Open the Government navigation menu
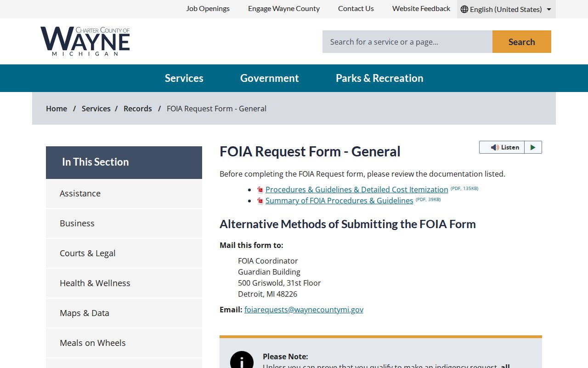The width and height of the screenshot is (588, 368). [x=270, y=78]
